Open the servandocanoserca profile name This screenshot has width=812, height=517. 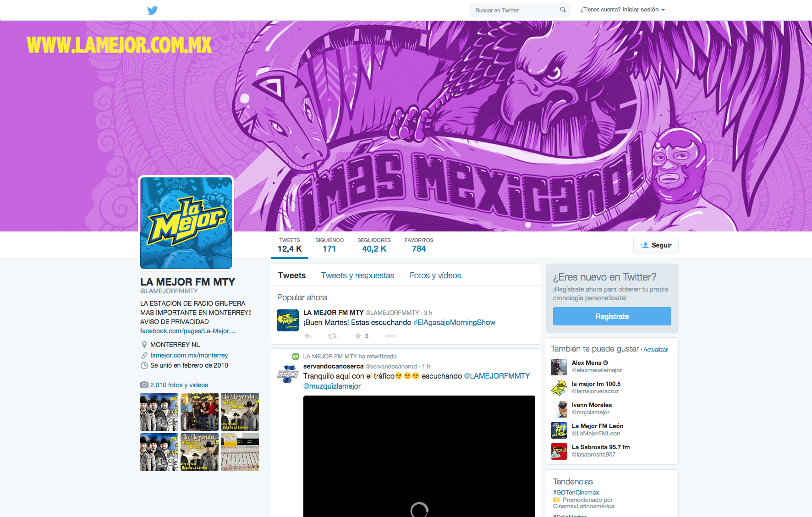pyautogui.click(x=333, y=366)
